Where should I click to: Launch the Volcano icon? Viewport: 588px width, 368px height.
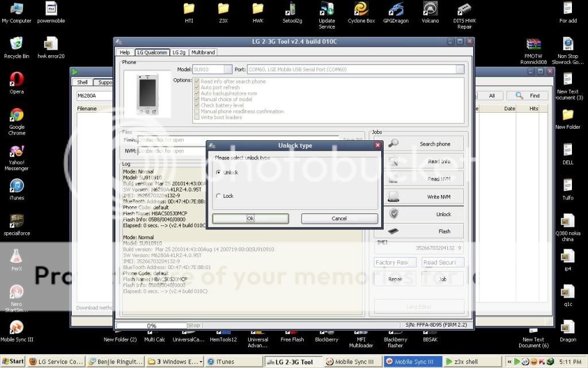pos(430,13)
